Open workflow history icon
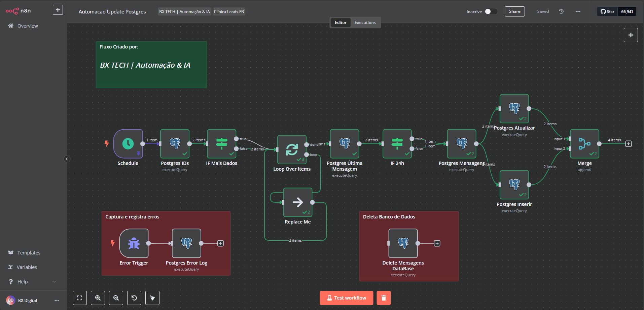The width and height of the screenshot is (644, 310). 561,11
